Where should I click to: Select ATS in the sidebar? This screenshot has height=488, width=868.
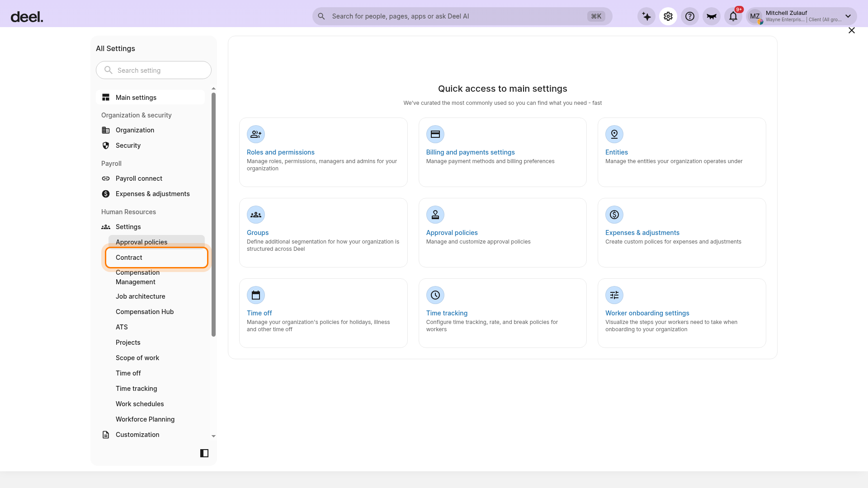156,327
